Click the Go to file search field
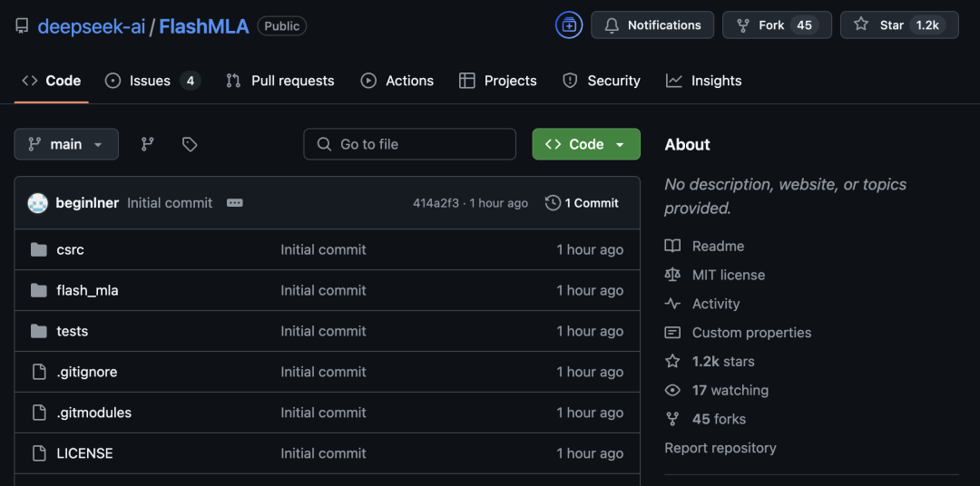The width and height of the screenshot is (980, 486). (x=410, y=144)
